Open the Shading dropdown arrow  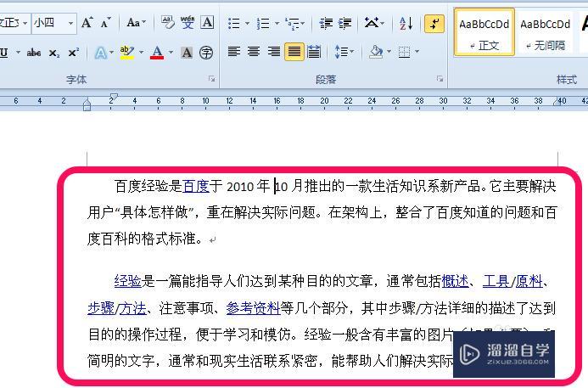point(389,52)
